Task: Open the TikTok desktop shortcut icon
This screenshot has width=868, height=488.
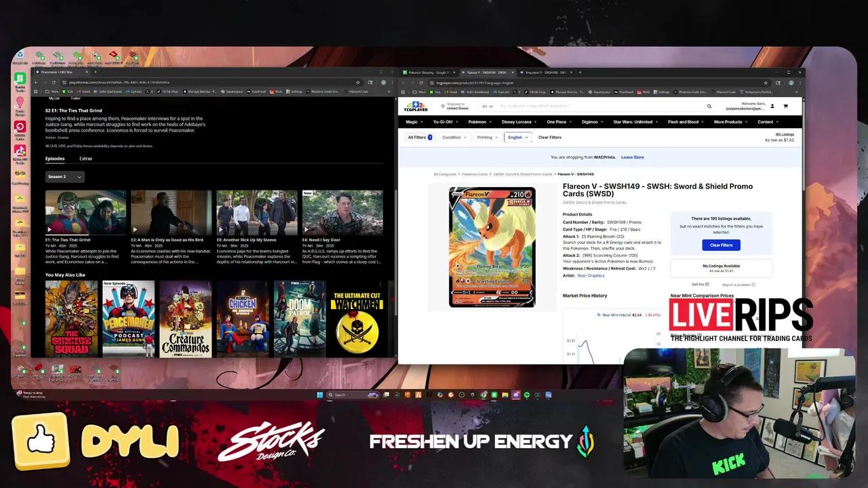Action: click(20, 152)
